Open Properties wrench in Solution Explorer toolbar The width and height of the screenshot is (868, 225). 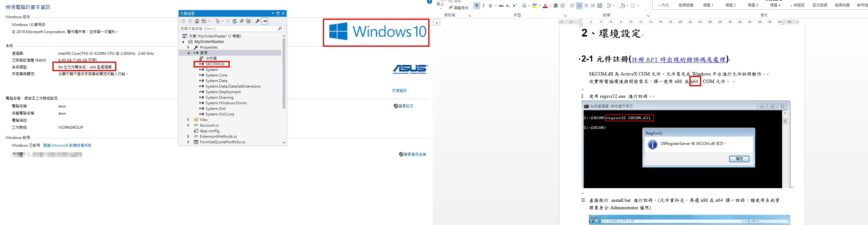pyautogui.click(x=257, y=21)
